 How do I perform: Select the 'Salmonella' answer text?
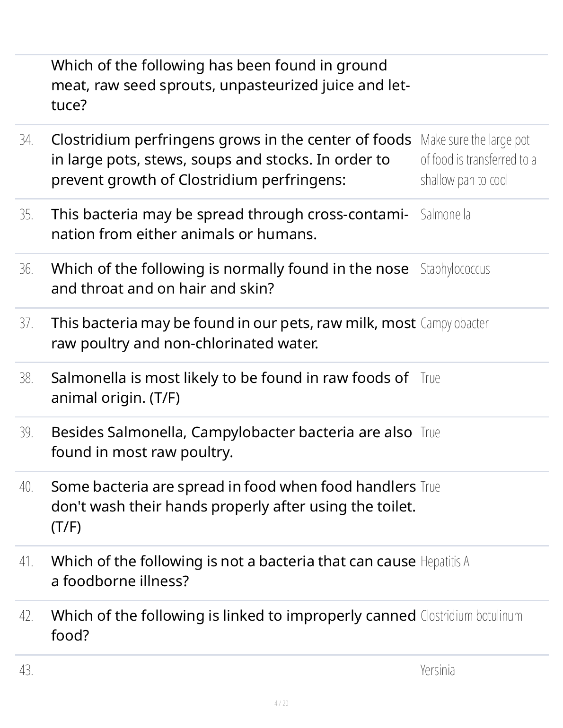click(x=445, y=215)
